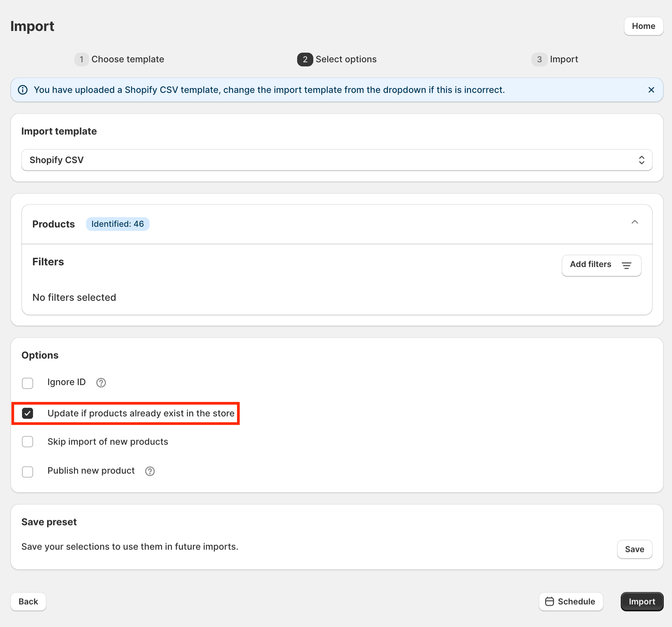Image resolution: width=672 pixels, height=627 pixels.
Task: Open the Import template dropdown
Action: [336, 160]
